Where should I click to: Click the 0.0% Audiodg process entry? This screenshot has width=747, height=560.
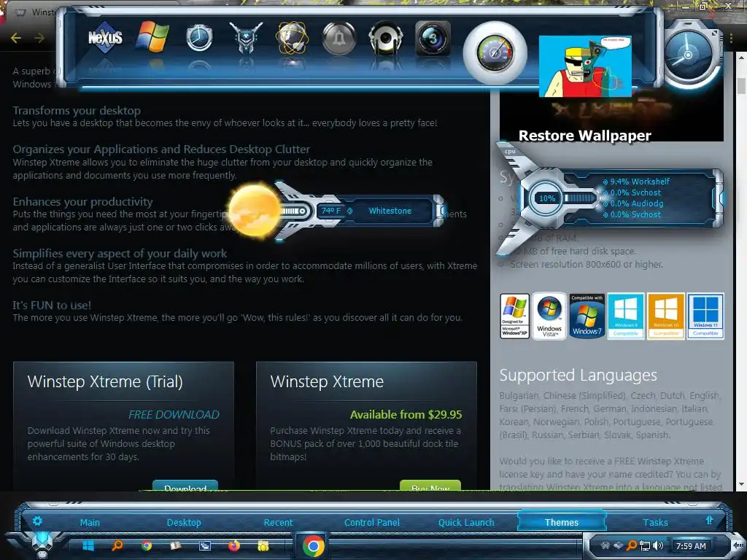pyautogui.click(x=632, y=203)
